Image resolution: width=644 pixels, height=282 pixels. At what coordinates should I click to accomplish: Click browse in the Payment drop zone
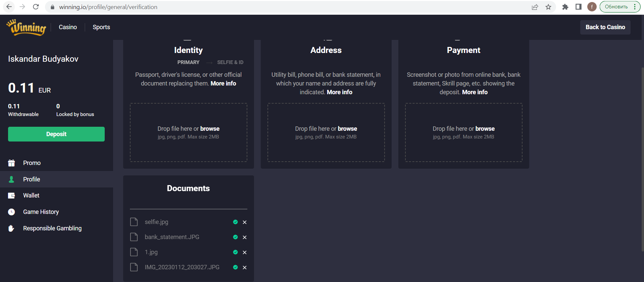pyautogui.click(x=485, y=129)
